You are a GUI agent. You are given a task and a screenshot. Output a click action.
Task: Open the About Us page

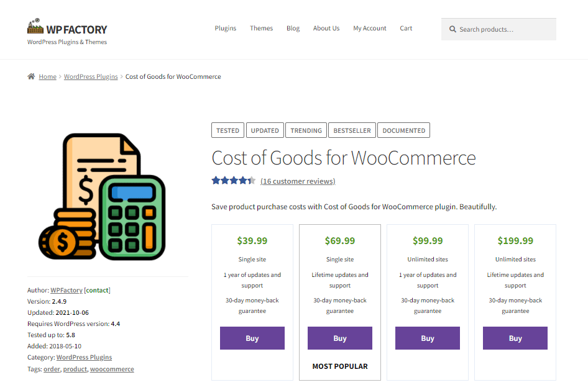point(326,29)
